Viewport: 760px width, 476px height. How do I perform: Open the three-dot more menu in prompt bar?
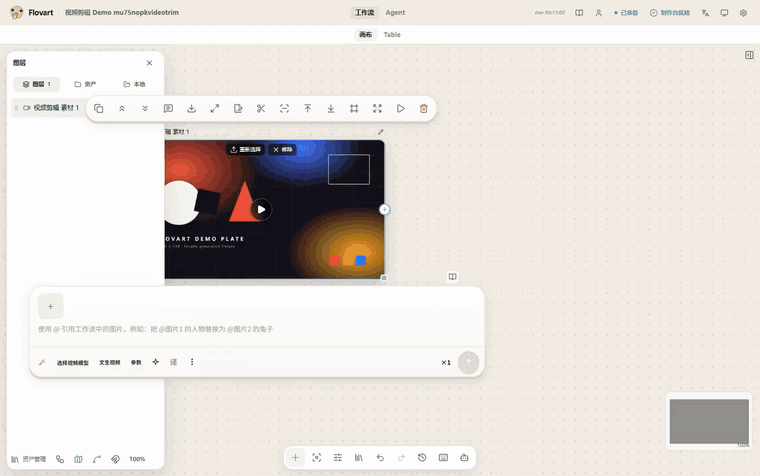pos(192,362)
